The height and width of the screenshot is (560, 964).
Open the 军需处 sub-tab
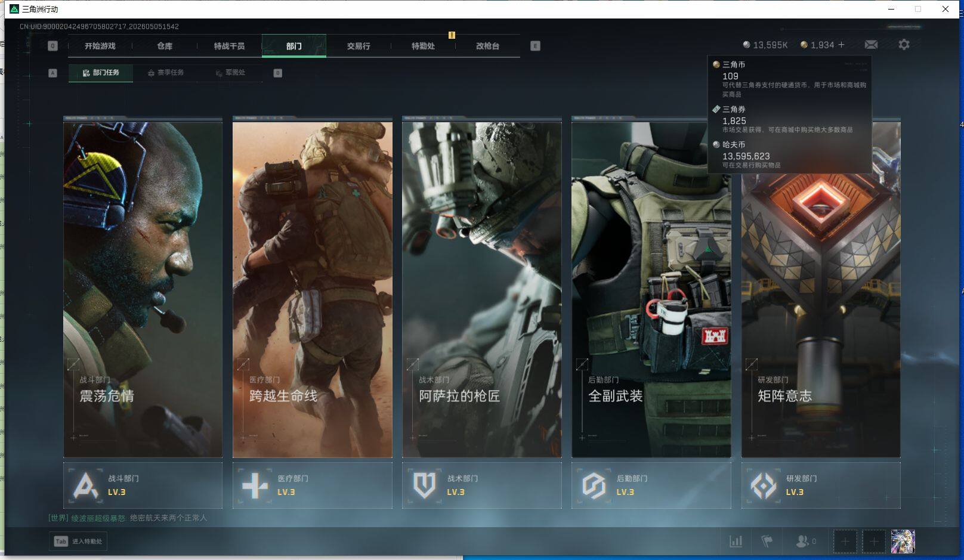pos(230,73)
